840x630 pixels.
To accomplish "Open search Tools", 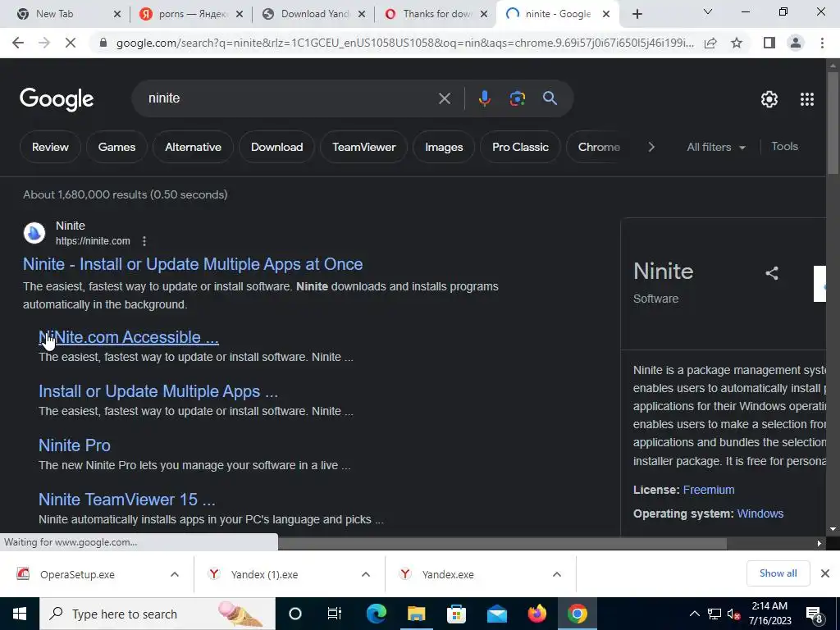I will coord(784,146).
